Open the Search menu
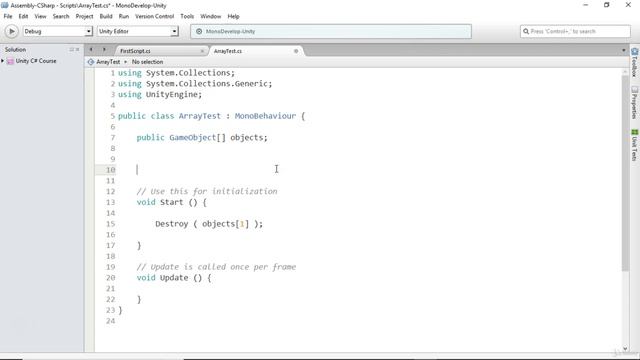This screenshot has width=640, height=360. [61, 16]
